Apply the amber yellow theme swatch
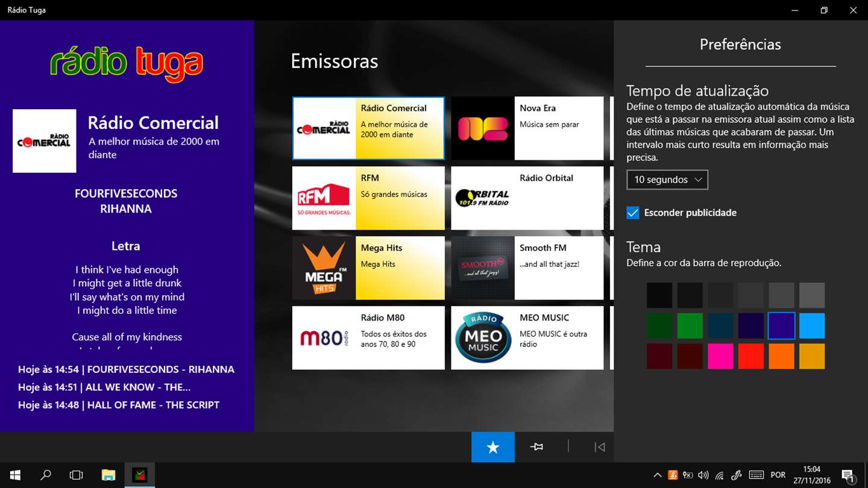Viewport: 868px width, 488px height. 812,357
